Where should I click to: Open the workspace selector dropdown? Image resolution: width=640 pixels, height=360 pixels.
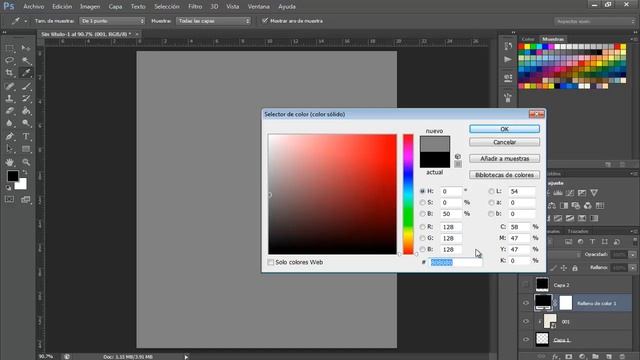tap(594, 21)
